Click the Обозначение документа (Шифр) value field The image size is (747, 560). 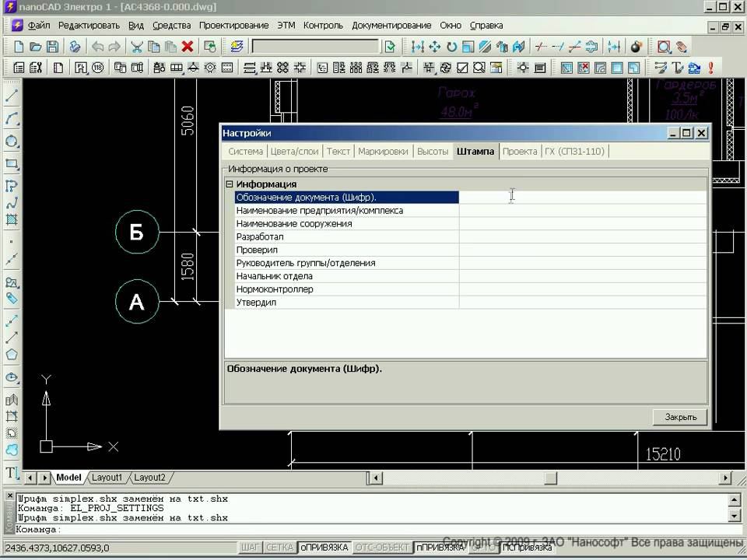click(x=583, y=197)
